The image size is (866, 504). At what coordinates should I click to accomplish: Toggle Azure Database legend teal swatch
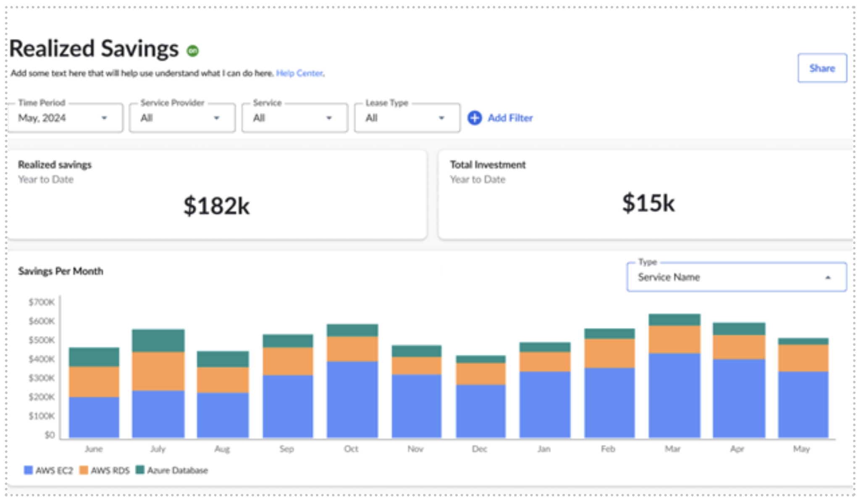click(x=140, y=470)
